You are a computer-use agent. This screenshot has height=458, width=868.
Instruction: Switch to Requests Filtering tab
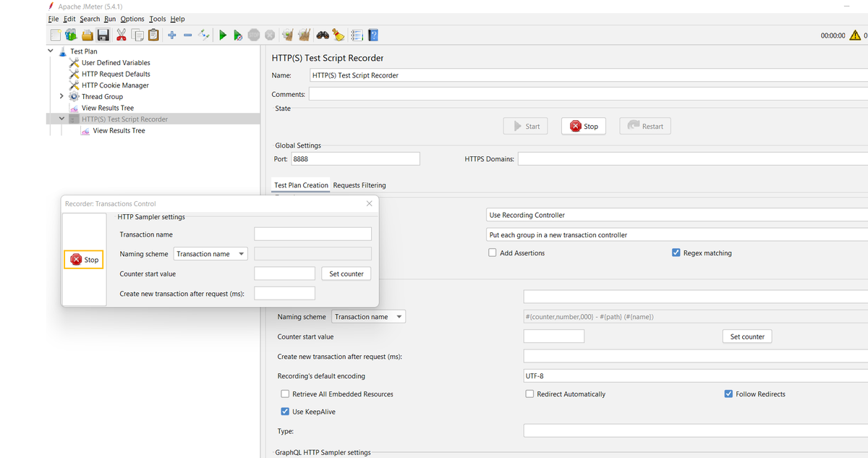coord(359,185)
